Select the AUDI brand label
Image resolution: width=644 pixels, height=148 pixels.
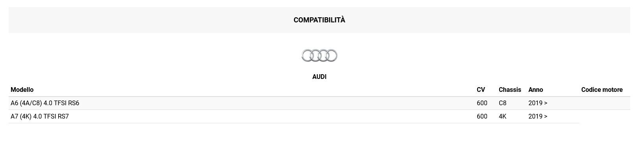coord(319,77)
